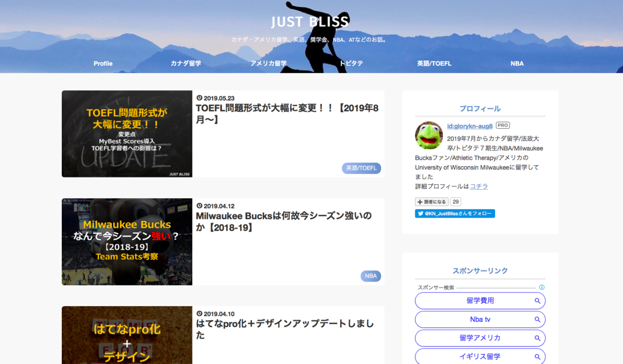Select the Nba tv sponsor search button
Viewport: 623px width, 364px height.
[480, 319]
